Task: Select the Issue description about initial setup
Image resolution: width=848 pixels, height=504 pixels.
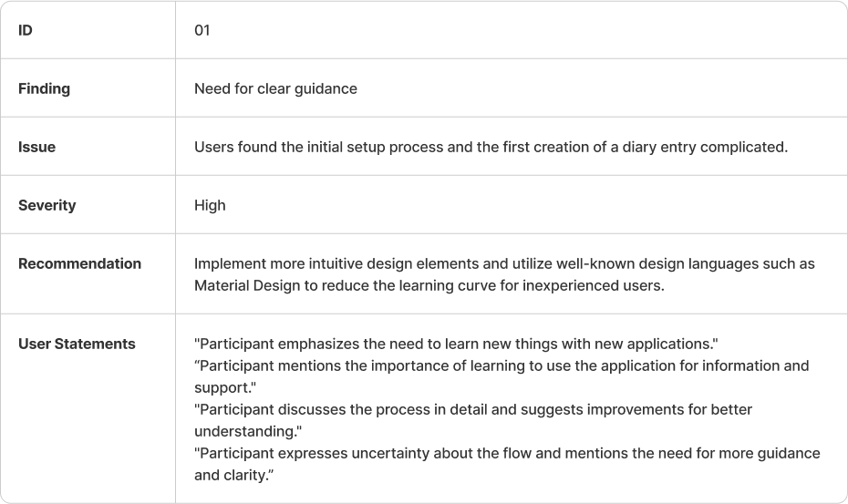Action: 491,147
